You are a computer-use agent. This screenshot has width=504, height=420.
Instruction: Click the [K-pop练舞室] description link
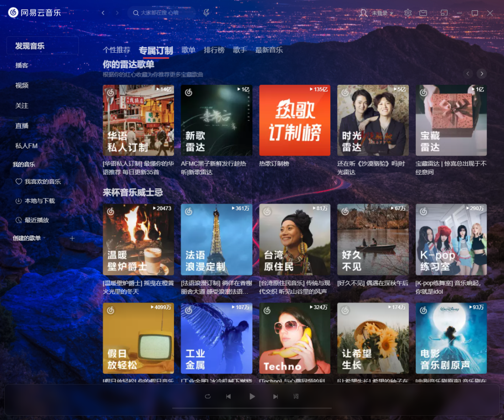[x=448, y=288]
